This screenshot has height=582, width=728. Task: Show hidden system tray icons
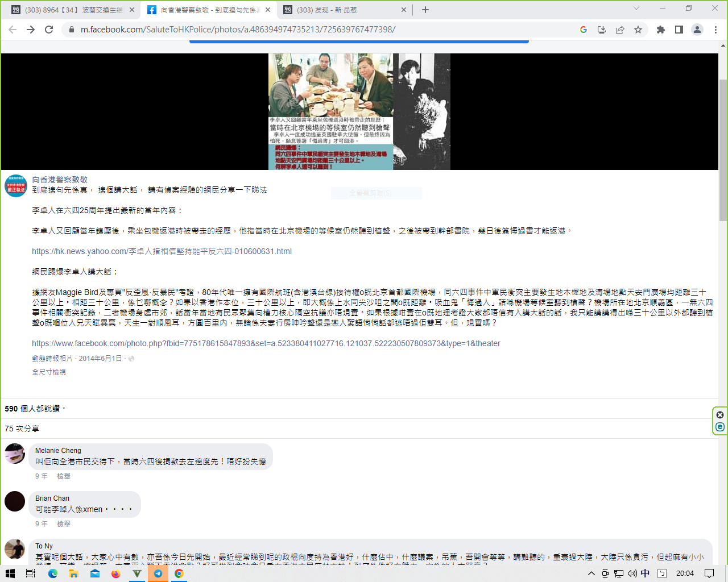pyautogui.click(x=591, y=573)
